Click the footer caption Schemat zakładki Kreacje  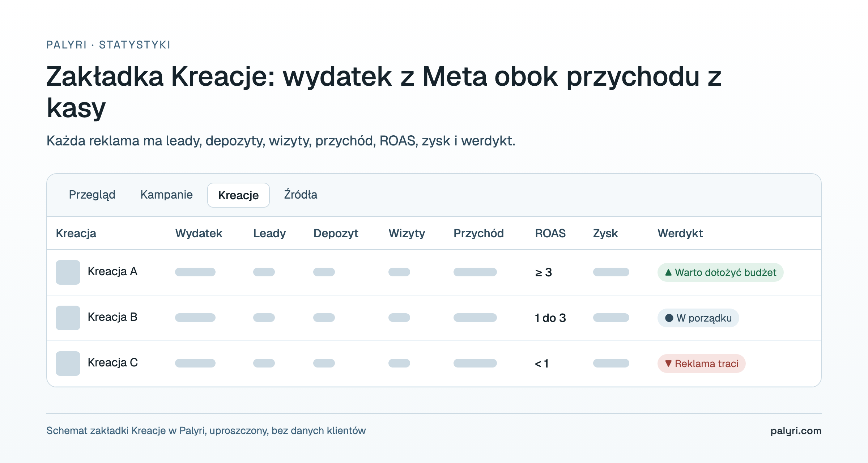click(206, 431)
